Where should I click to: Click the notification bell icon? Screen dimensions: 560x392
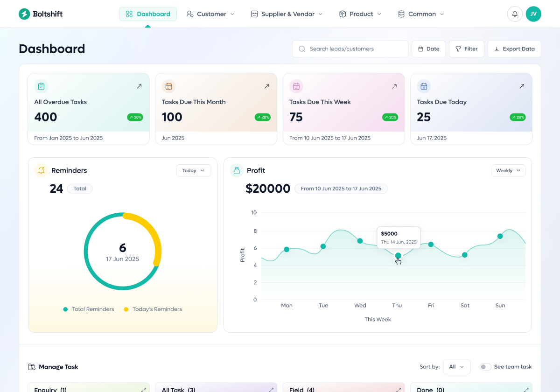515,14
